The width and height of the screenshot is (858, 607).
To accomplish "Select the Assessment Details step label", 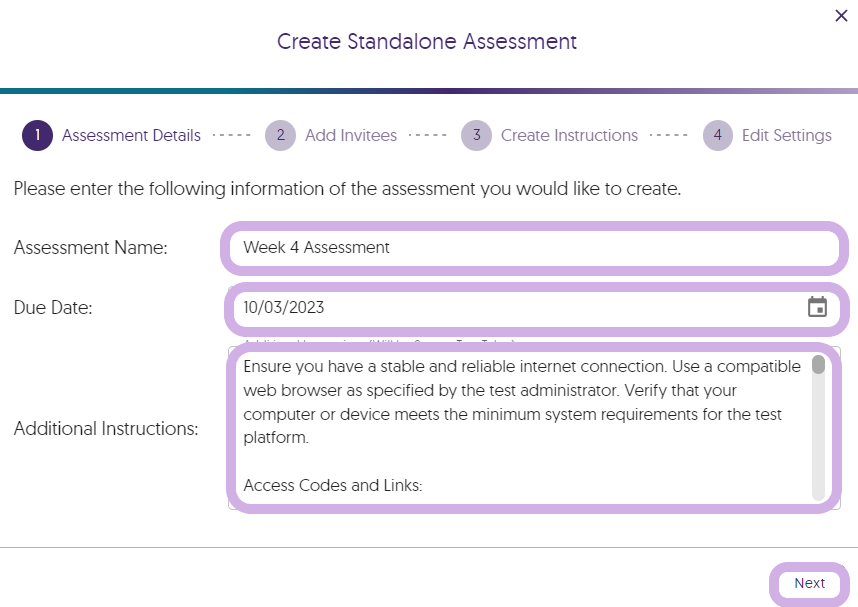I will click(131, 135).
